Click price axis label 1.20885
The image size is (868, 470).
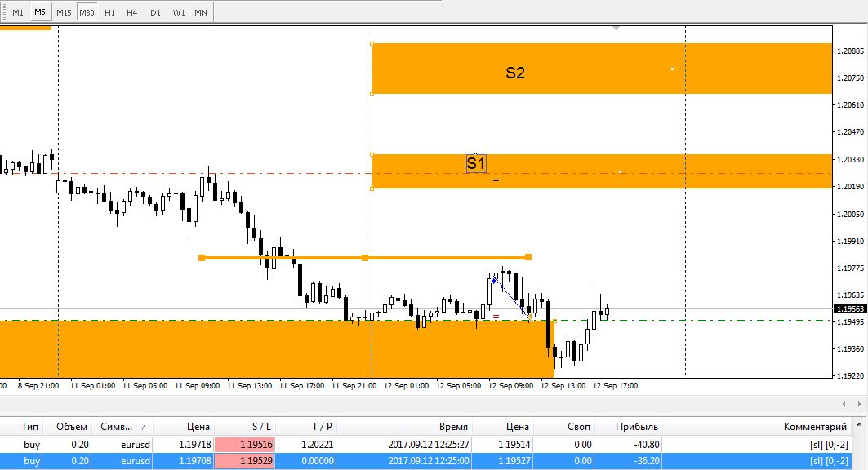click(850, 51)
